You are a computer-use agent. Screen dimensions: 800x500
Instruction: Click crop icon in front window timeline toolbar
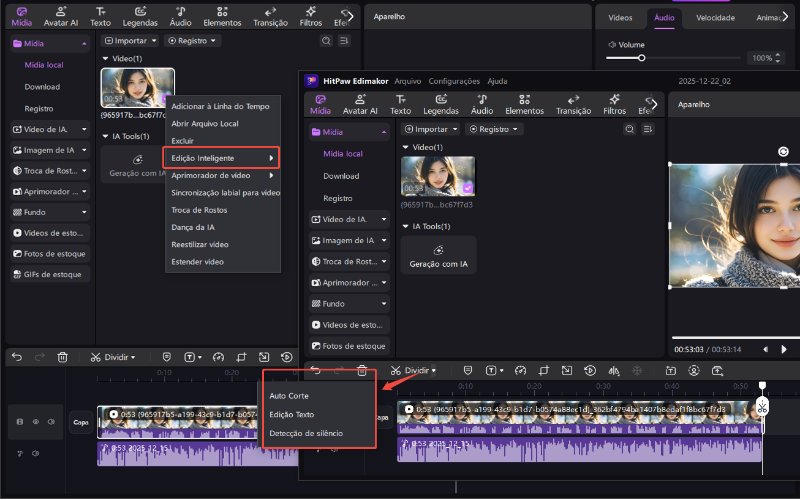544,370
